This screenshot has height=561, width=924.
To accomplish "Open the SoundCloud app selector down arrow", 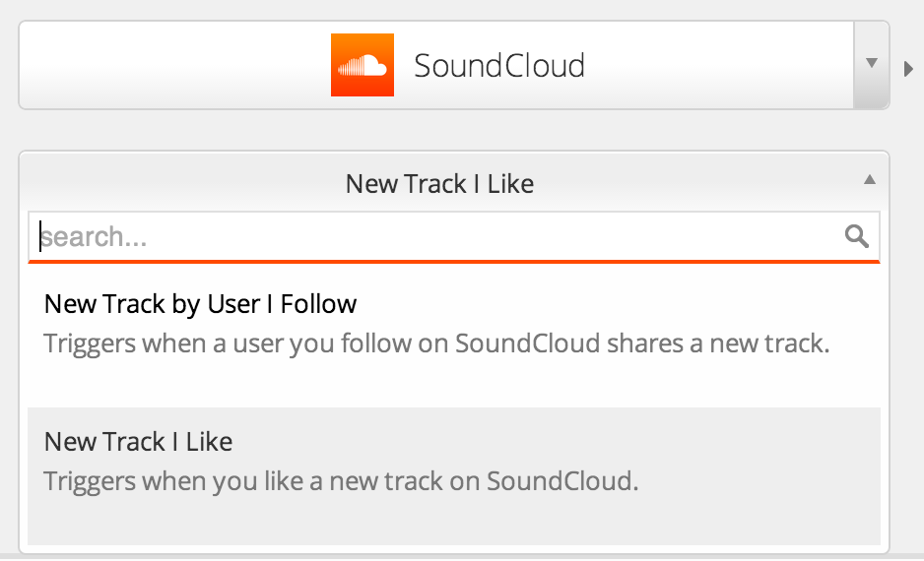I will [x=872, y=62].
